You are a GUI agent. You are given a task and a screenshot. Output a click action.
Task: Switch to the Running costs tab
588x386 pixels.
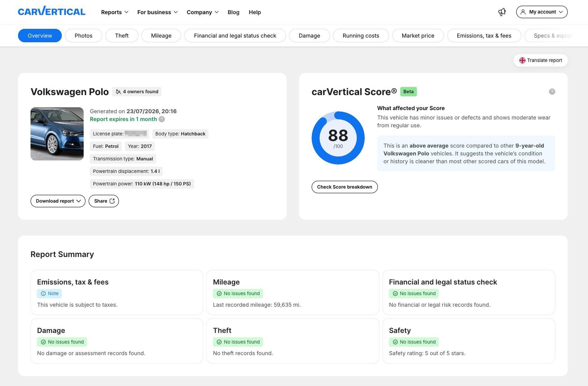[x=361, y=36]
